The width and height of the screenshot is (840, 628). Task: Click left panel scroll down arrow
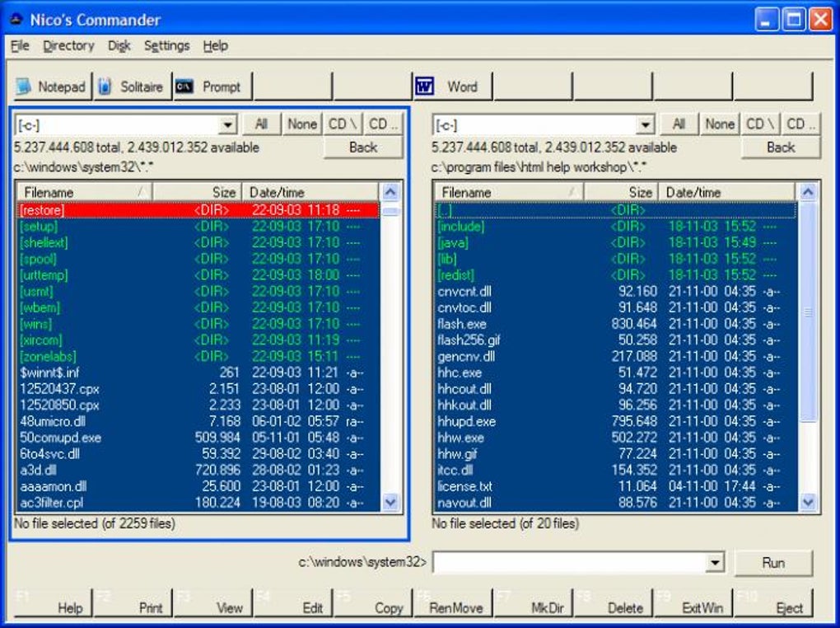click(390, 503)
